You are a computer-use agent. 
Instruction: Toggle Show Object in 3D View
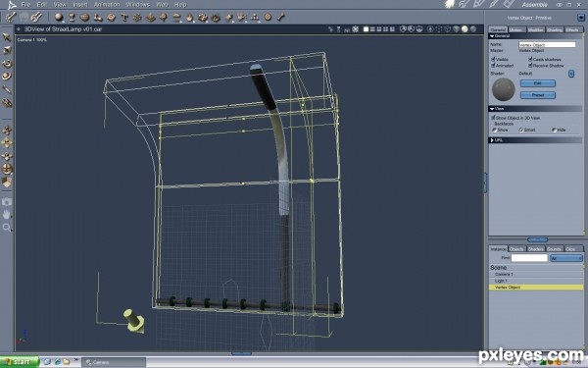point(493,117)
